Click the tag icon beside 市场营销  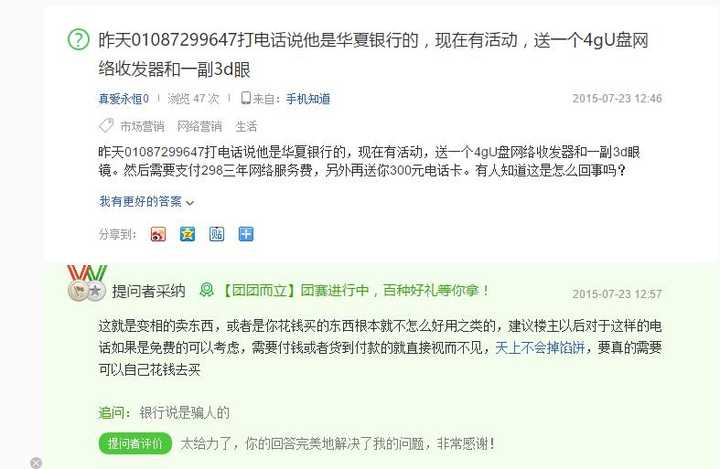coord(106,125)
